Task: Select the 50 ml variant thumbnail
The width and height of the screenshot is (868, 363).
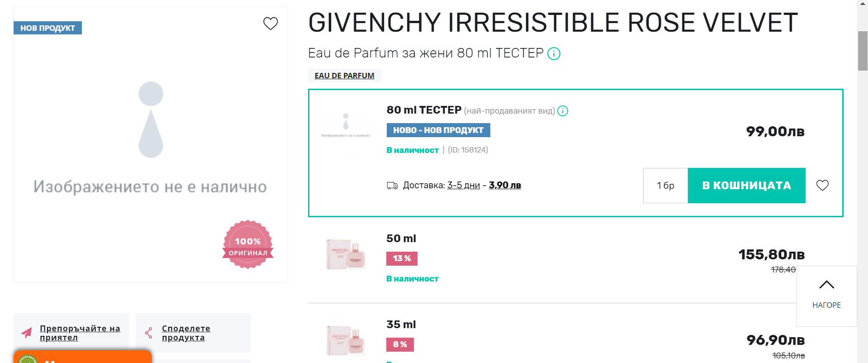Action: click(x=346, y=254)
